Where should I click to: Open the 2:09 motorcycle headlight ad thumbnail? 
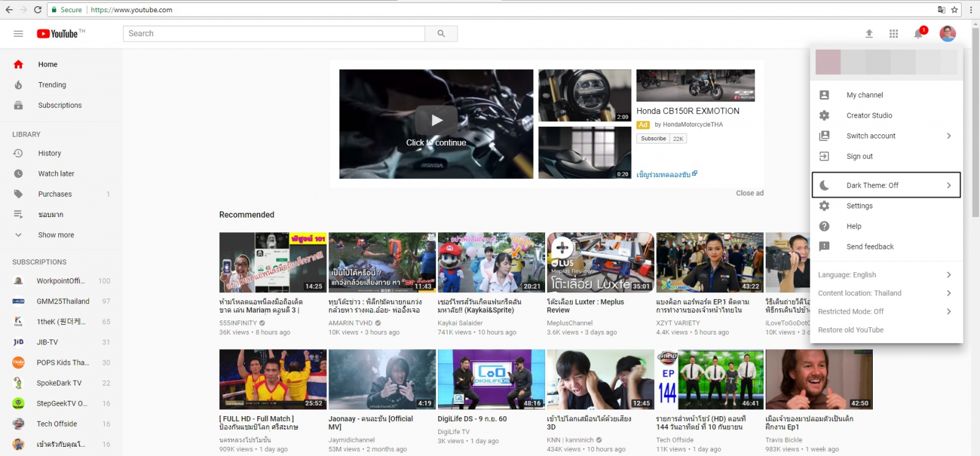pyautogui.click(x=585, y=95)
